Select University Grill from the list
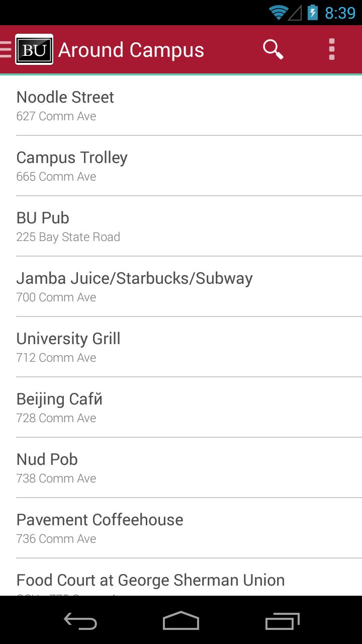 [x=181, y=347]
